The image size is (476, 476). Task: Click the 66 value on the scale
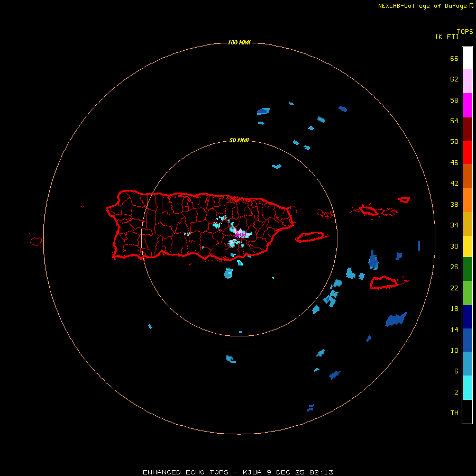pyautogui.click(x=454, y=58)
